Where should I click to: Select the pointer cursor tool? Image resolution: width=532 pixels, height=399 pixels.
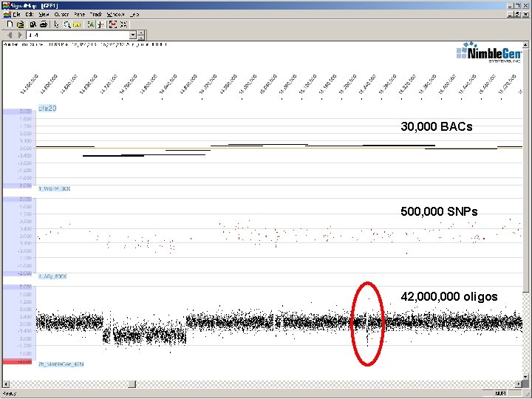click(x=56, y=24)
